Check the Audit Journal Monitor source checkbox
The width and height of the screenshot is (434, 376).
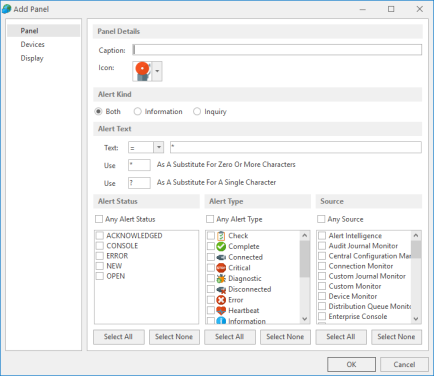[322, 246]
